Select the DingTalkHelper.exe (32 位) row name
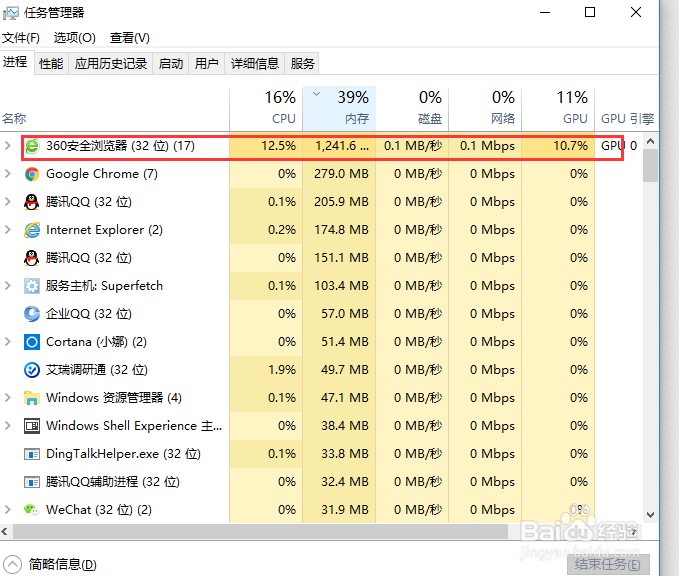The image size is (679, 576). click(x=123, y=454)
